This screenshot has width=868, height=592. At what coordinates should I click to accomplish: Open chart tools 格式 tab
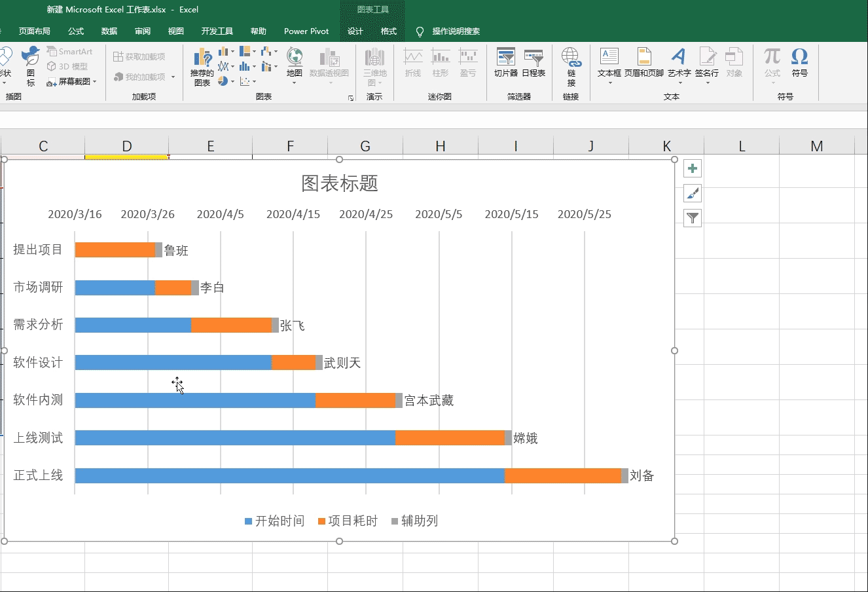pyautogui.click(x=389, y=31)
